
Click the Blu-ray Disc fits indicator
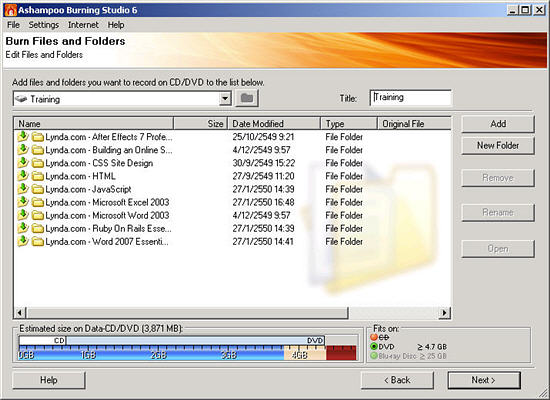point(374,356)
